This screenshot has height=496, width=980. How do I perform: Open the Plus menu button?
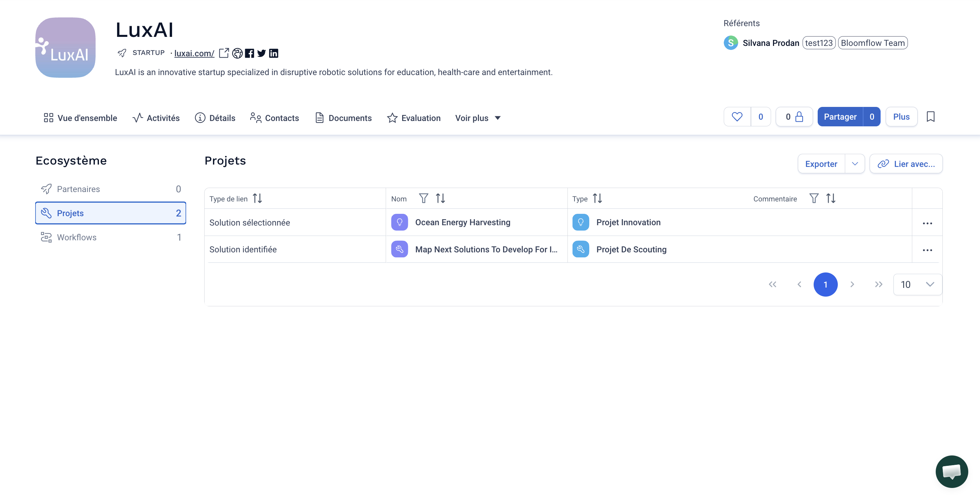point(901,117)
